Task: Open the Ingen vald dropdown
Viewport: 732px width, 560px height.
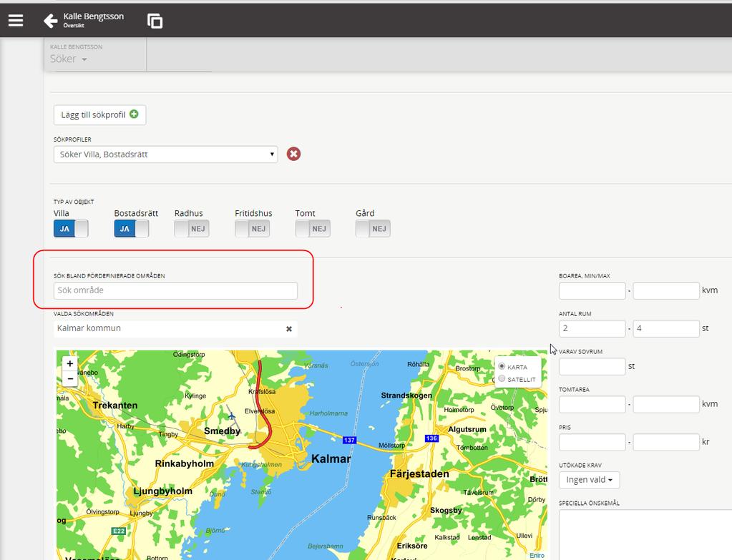Action: (x=589, y=480)
